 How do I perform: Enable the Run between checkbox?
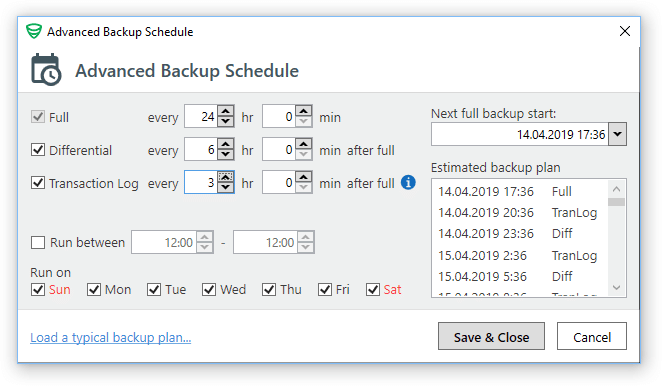pyautogui.click(x=38, y=242)
